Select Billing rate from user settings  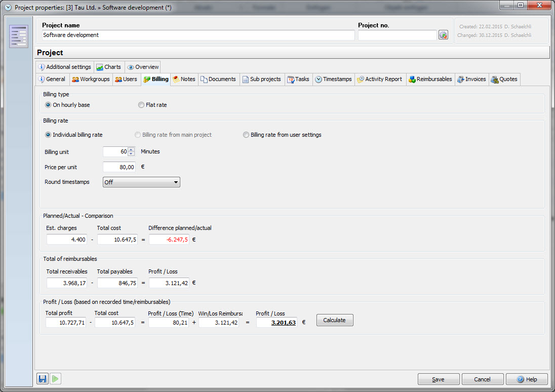click(x=246, y=135)
